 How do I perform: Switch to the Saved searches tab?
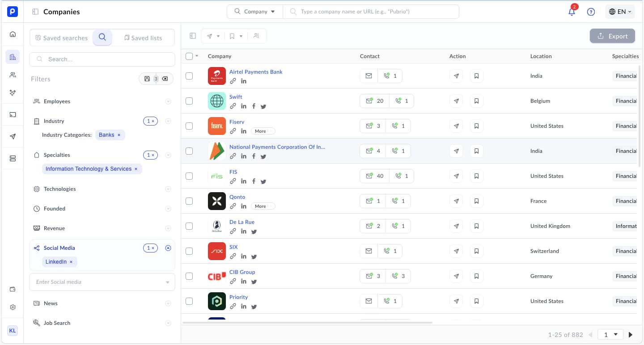click(61, 38)
